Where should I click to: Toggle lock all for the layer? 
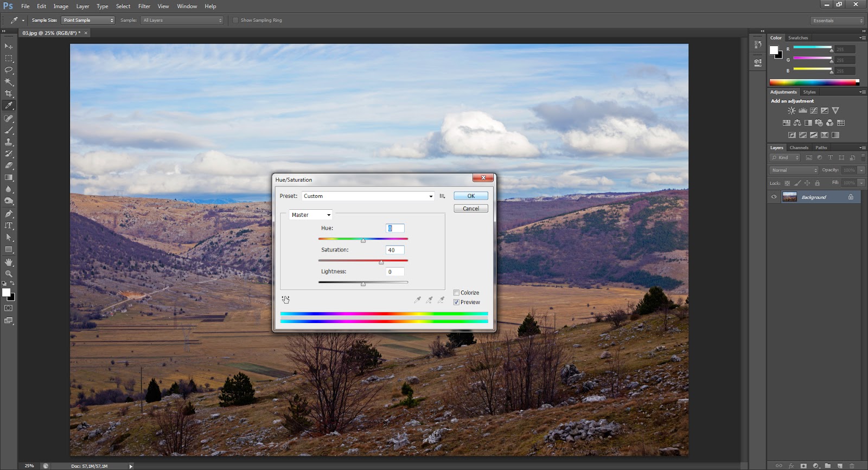pyautogui.click(x=817, y=183)
